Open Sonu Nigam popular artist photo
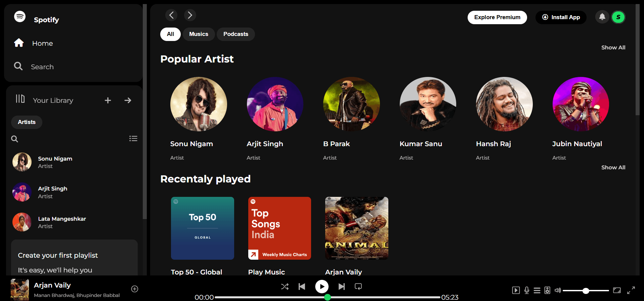Image resolution: width=644 pixels, height=301 pixels. 199,104
